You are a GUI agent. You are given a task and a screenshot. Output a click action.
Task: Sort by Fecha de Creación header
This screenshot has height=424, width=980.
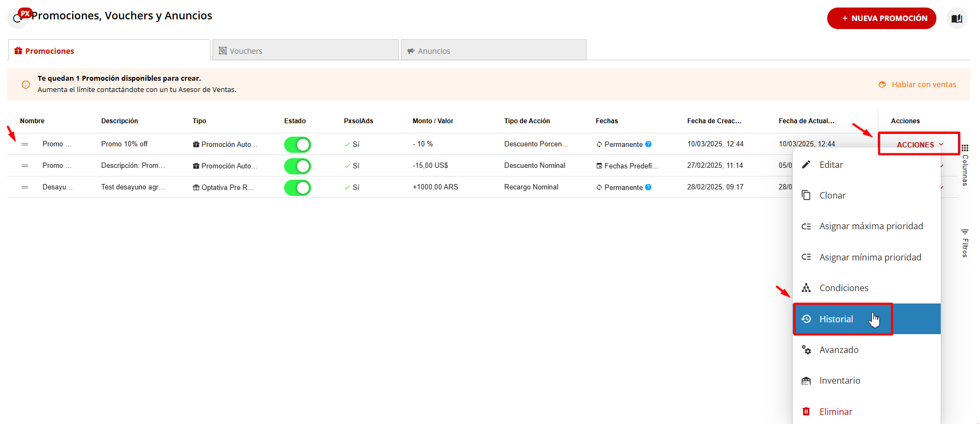[x=714, y=121]
